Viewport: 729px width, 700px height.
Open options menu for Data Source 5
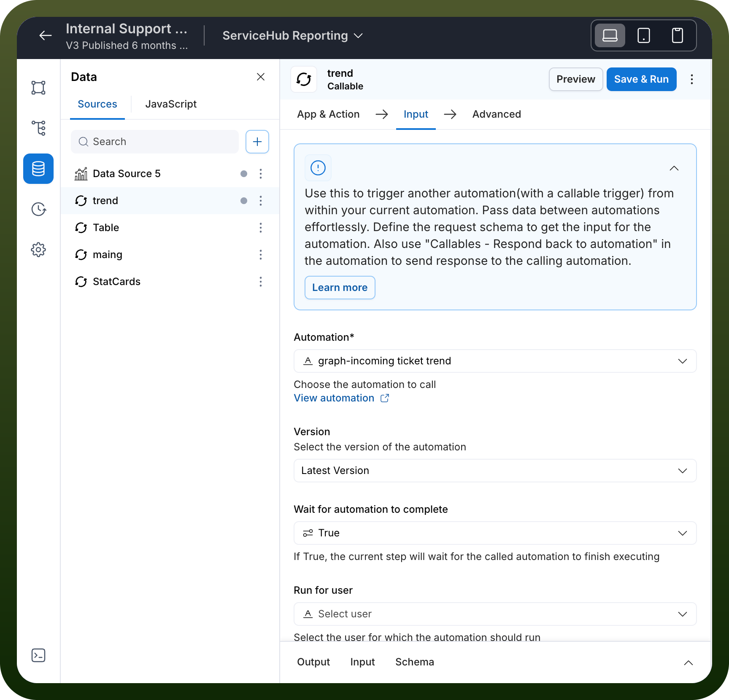tap(261, 174)
